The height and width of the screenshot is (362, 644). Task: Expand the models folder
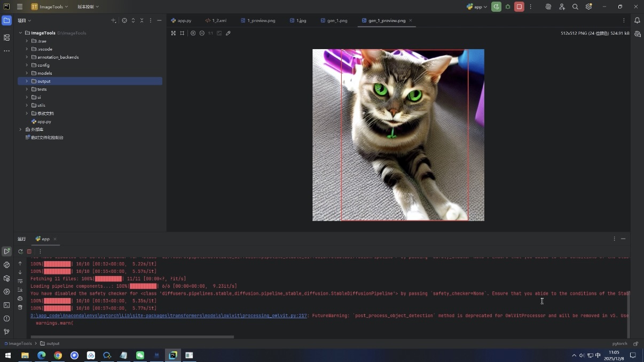pyautogui.click(x=27, y=73)
